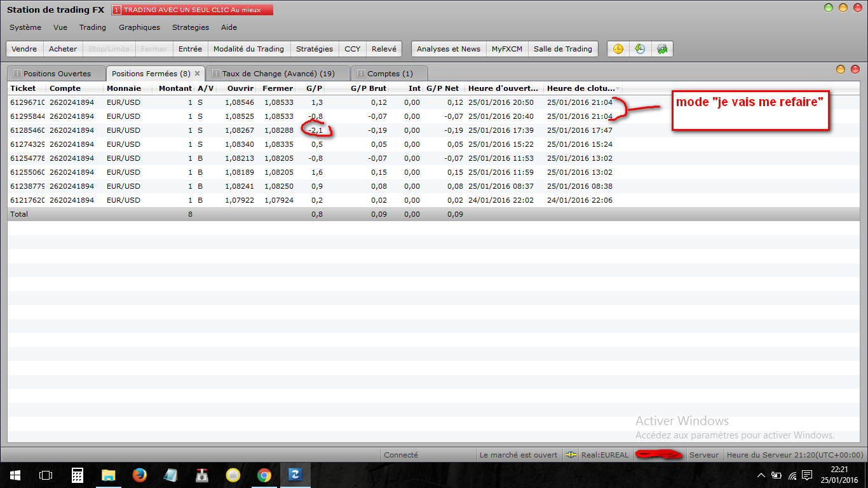Click the yellow clock toolbar icon
The width and height of the screenshot is (868, 488).
618,49
